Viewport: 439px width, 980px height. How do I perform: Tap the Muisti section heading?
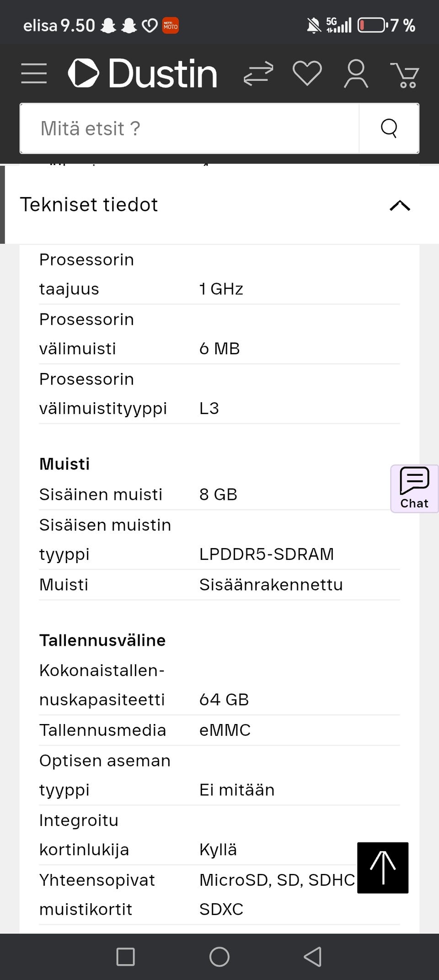pyautogui.click(x=64, y=464)
